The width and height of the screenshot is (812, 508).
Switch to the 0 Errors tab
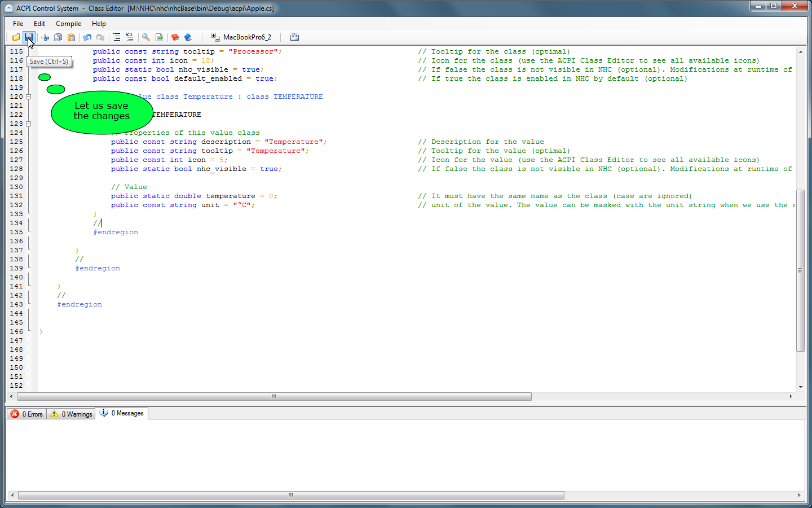click(27, 414)
